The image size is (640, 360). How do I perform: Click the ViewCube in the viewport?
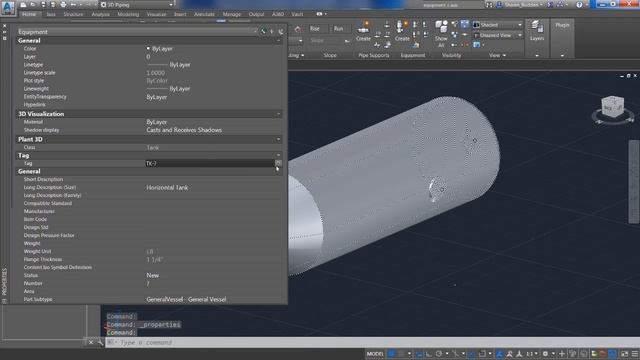pos(613,107)
